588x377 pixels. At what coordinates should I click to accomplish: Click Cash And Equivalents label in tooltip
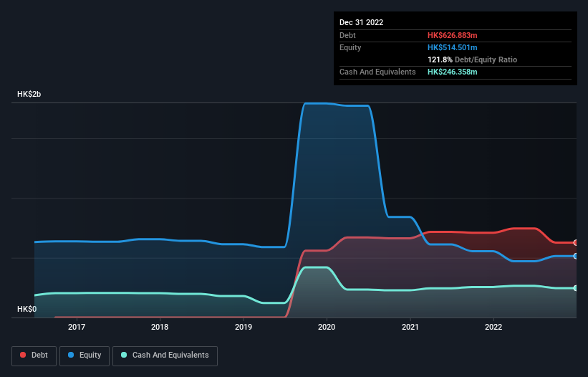pos(377,72)
